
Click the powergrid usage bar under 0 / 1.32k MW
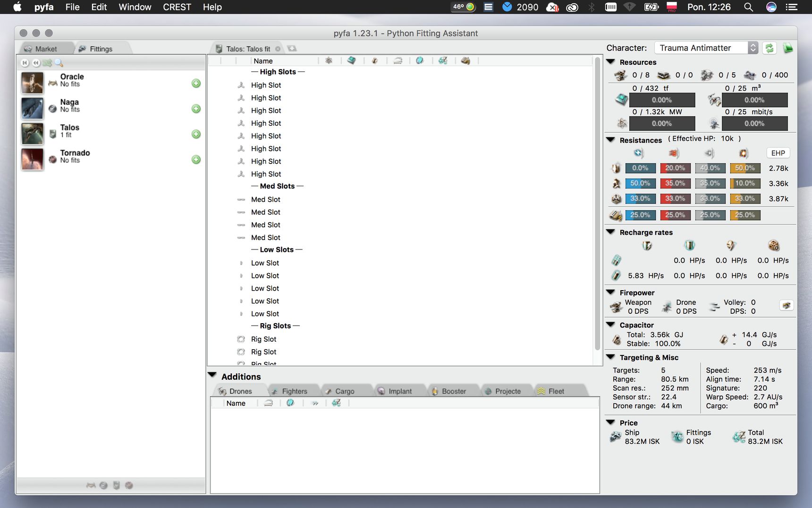(x=662, y=123)
